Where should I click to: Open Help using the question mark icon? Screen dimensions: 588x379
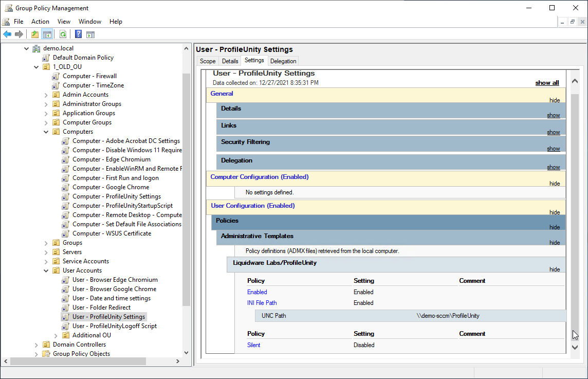coord(78,34)
